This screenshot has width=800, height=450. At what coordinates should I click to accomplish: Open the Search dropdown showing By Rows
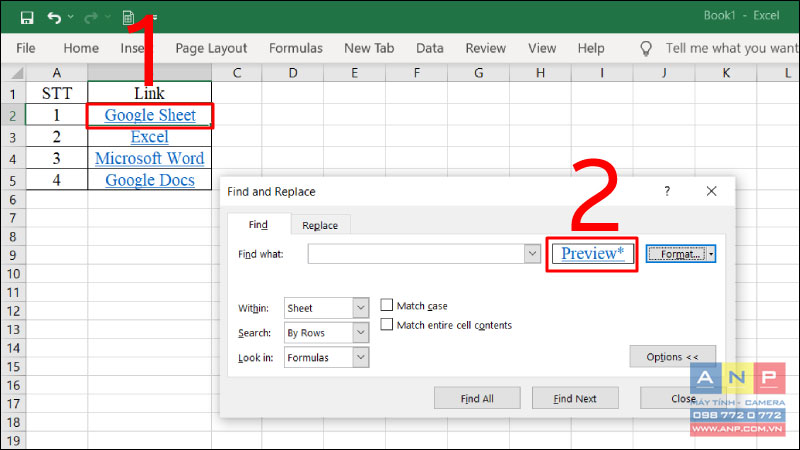click(x=361, y=333)
